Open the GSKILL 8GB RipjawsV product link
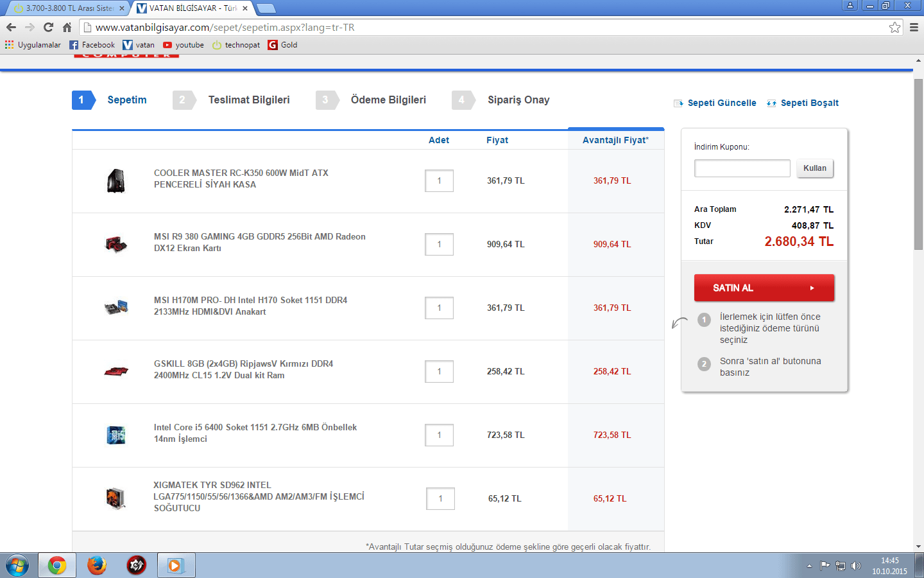The height and width of the screenshot is (578, 924). (244, 369)
